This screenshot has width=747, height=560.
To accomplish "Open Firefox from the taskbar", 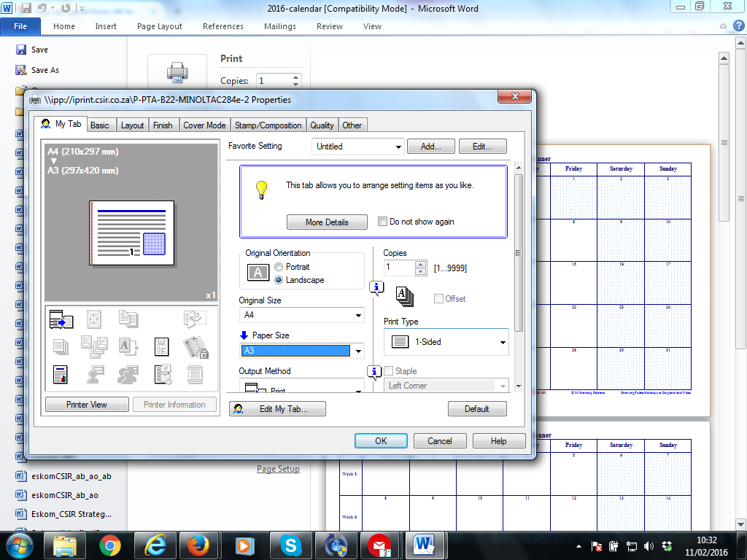I will point(198,545).
